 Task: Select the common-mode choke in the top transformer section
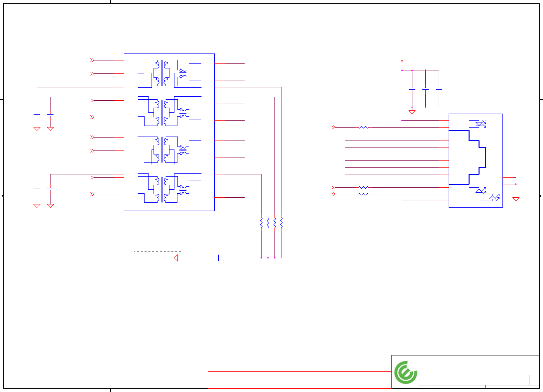pos(183,73)
